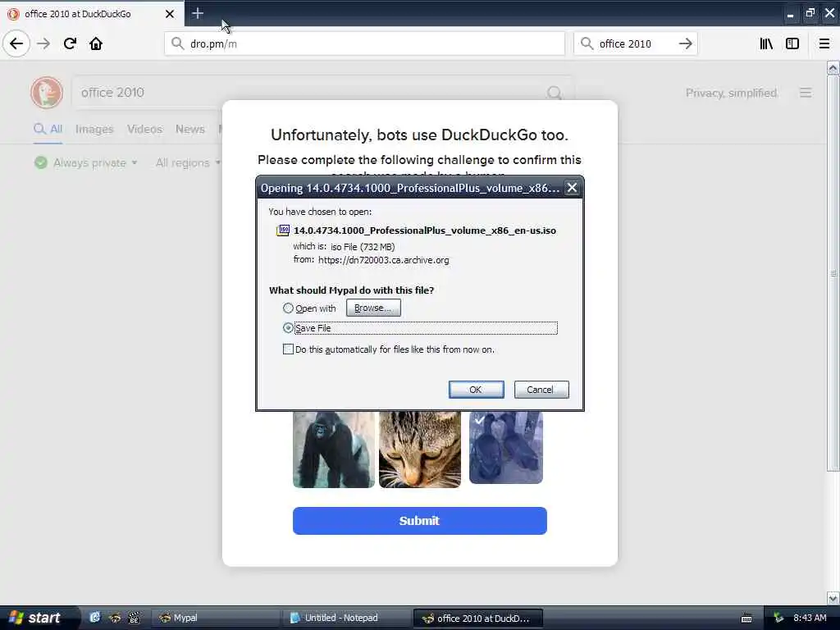This screenshot has width=840, height=630.
Task: Go forward using the arrow button
Action: tap(43, 43)
